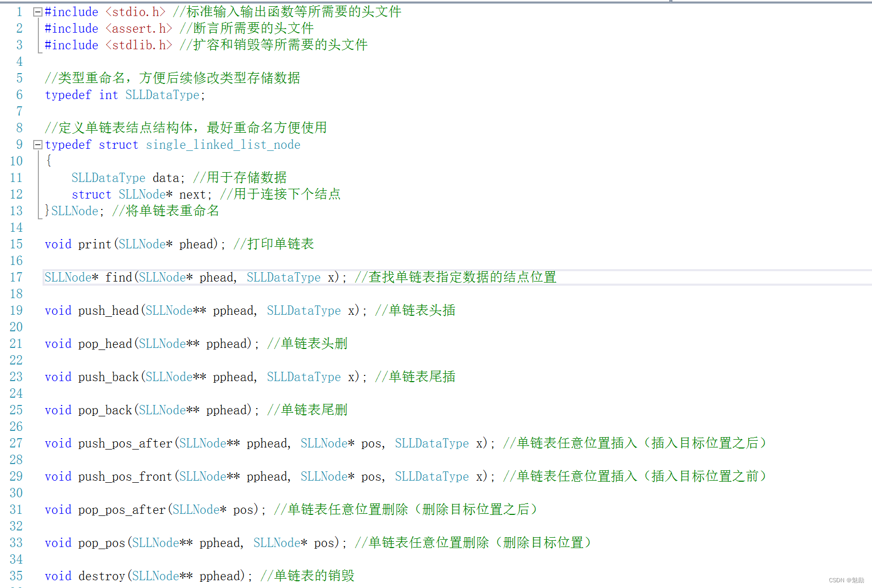Image resolution: width=872 pixels, height=588 pixels.
Task: Click 'pphead' parameter in destroy declaration
Action: point(220,576)
